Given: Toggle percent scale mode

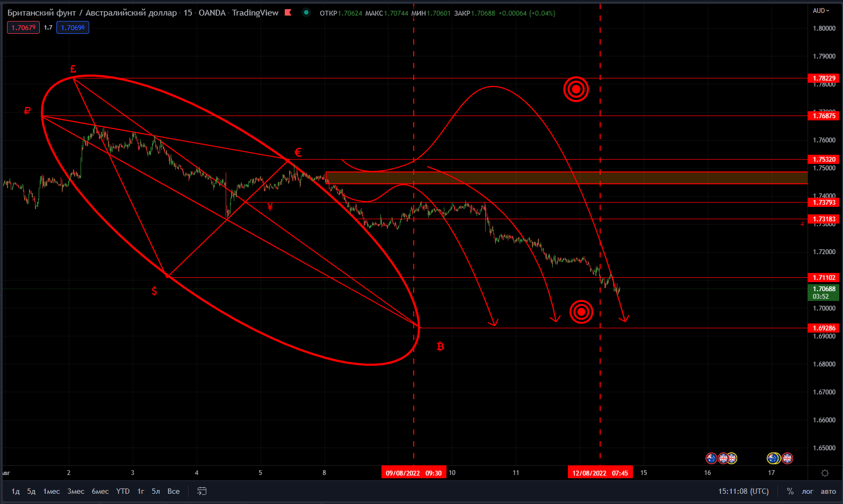Looking at the screenshot, I should 790,491.
